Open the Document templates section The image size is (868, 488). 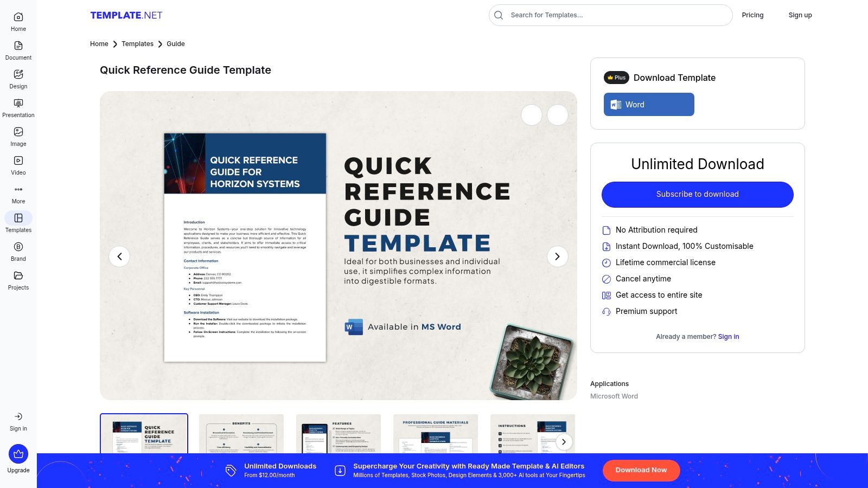(18, 49)
